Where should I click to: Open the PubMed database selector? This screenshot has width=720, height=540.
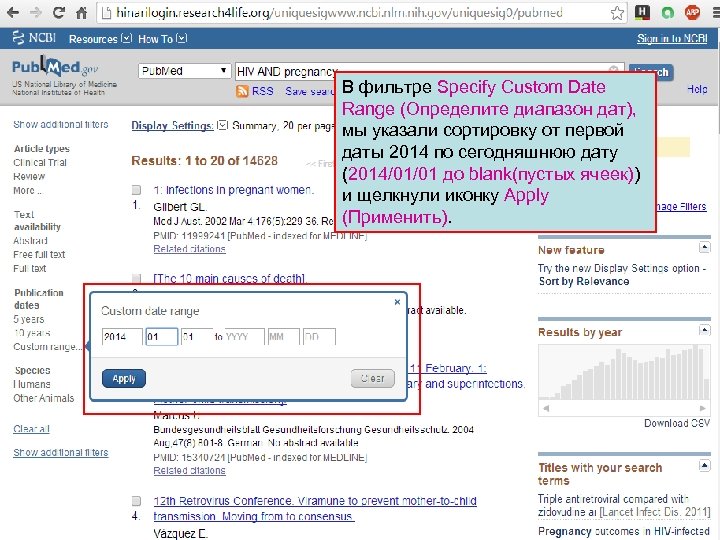pos(184,71)
